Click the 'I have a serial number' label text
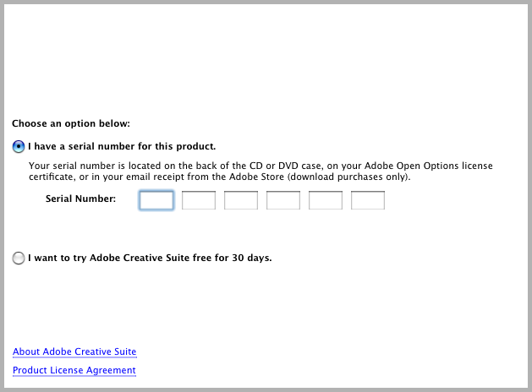The height and width of the screenshot is (392, 532). tap(122, 146)
